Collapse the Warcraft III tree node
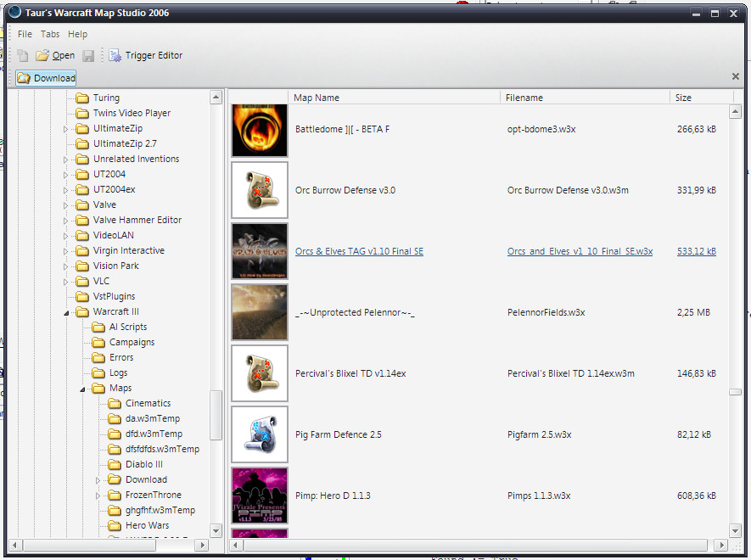751x560 pixels. pyautogui.click(x=66, y=313)
